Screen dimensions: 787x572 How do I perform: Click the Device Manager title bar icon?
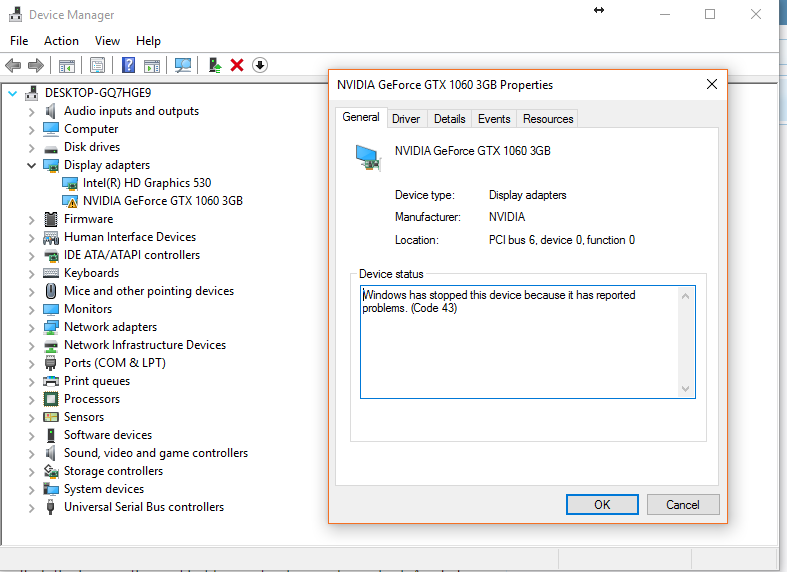tap(16, 15)
